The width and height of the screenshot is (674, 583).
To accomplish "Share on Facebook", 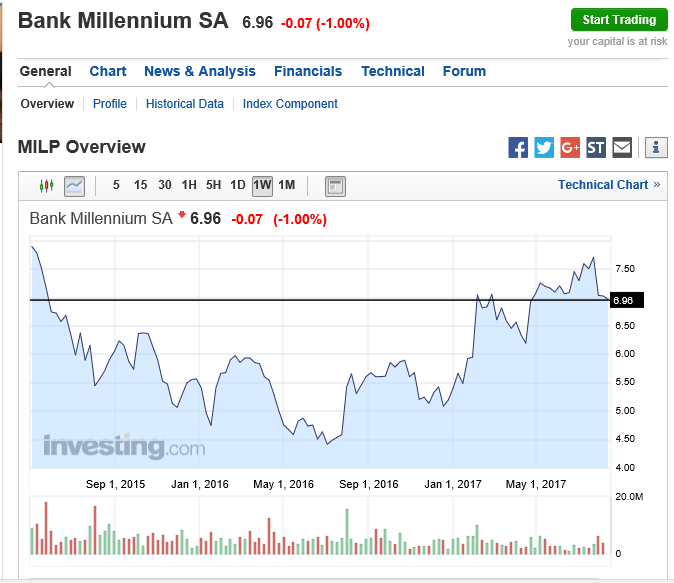I will (518, 147).
